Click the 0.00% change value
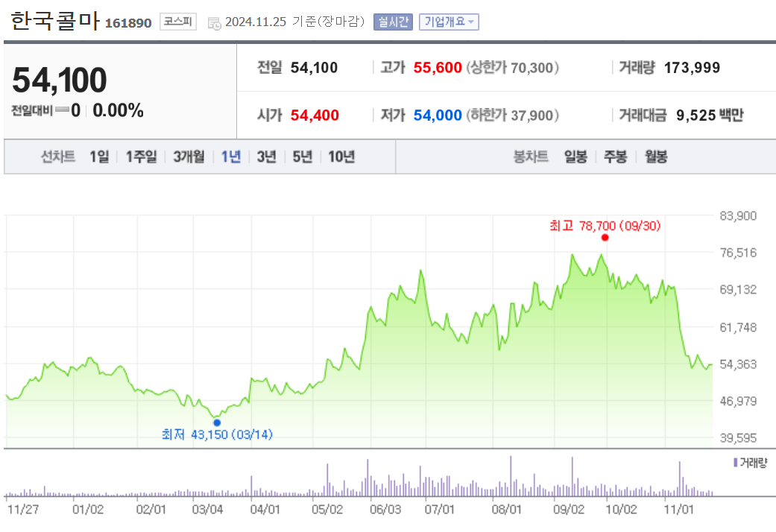Viewport: 776px width, 532px height. coord(119,110)
